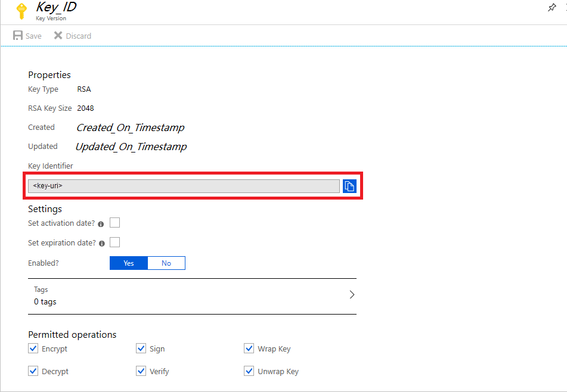Click the key-uri identifier field

pos(184,186)
